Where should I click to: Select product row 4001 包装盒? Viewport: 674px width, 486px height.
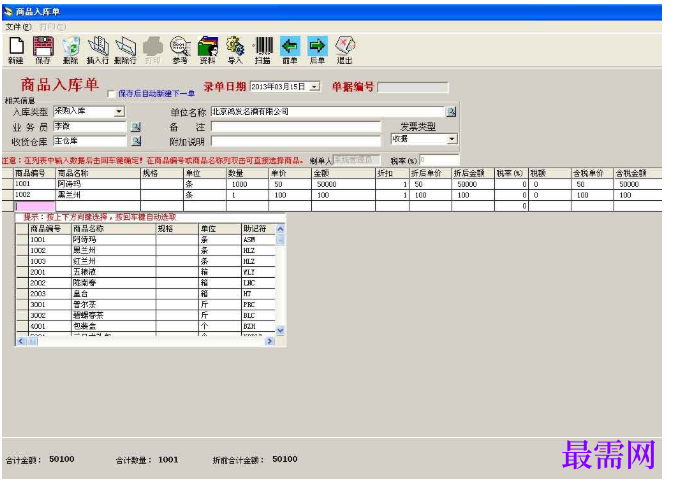pos(146,327)
